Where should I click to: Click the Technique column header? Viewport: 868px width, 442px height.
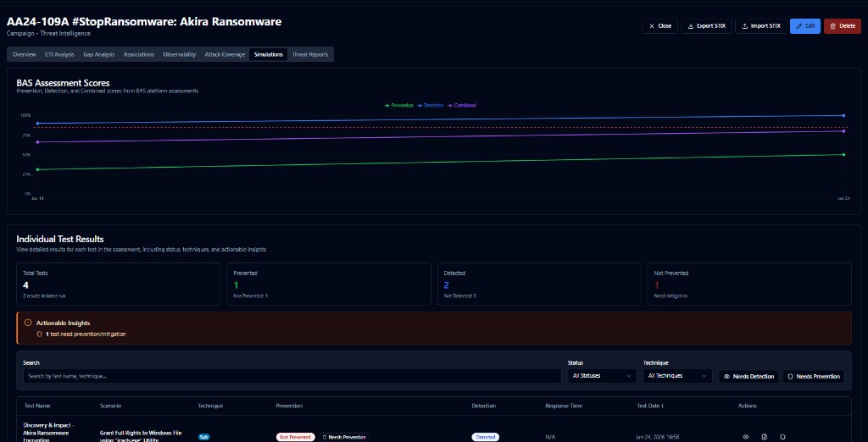pos(210,406)
